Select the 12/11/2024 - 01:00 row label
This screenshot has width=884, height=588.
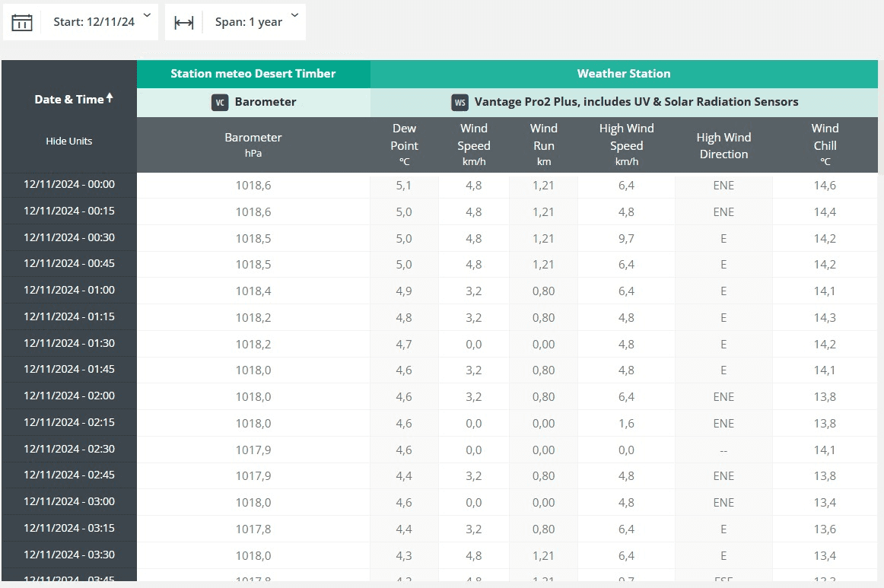68,290
